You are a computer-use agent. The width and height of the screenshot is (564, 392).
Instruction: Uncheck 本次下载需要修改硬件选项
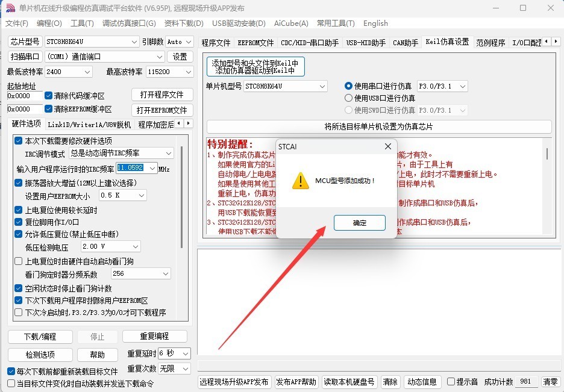coord(18,140)
